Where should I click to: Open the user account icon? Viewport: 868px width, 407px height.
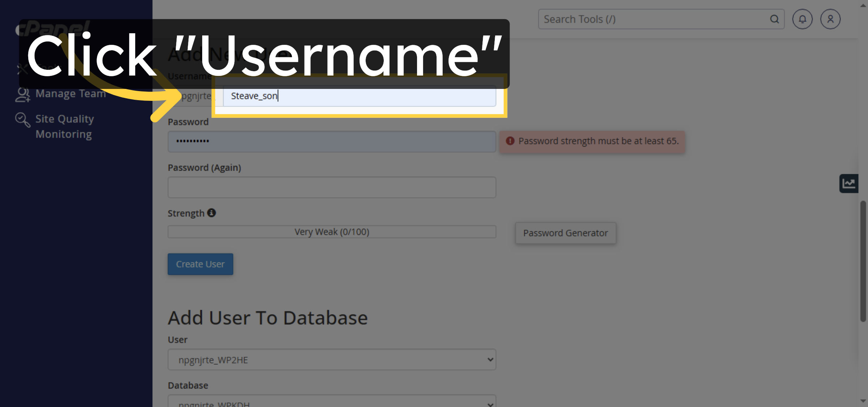coord(830,19)
